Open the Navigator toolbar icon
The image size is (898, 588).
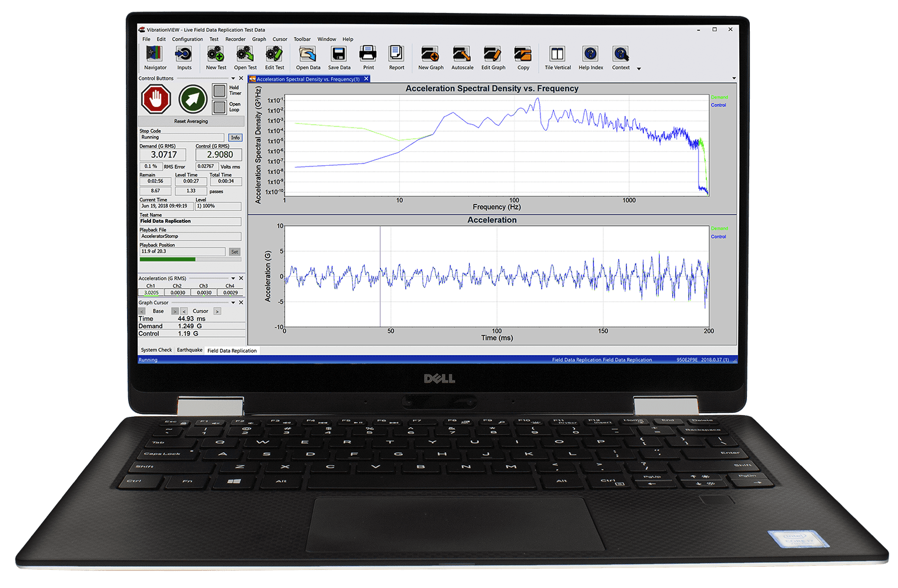pos(154,54)
